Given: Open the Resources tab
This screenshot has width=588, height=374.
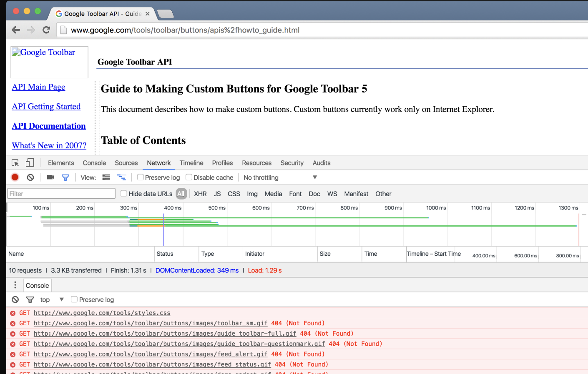Looking at the screenshot, I should (x=256, y=163).
